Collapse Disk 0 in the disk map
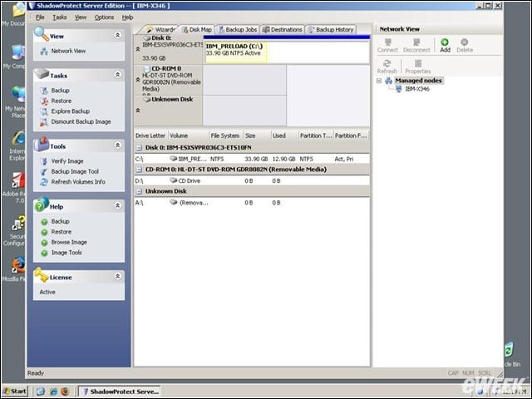532x399 pixels. [138, 49]
